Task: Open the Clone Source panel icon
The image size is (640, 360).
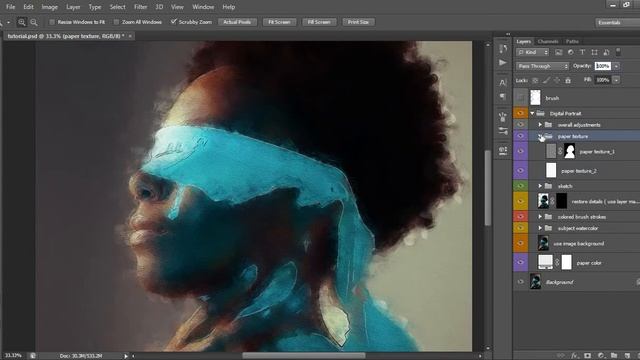Action: 503,151
